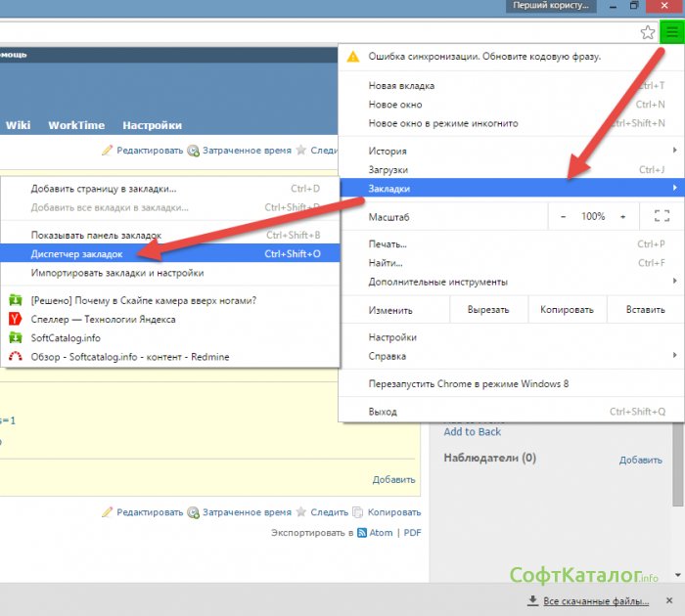Click the bookmark star icon

point(648,32)
